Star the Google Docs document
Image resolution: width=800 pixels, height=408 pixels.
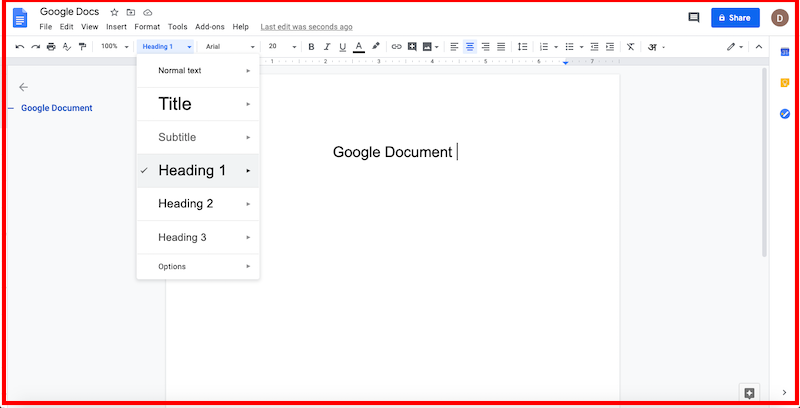click(114, 12)
